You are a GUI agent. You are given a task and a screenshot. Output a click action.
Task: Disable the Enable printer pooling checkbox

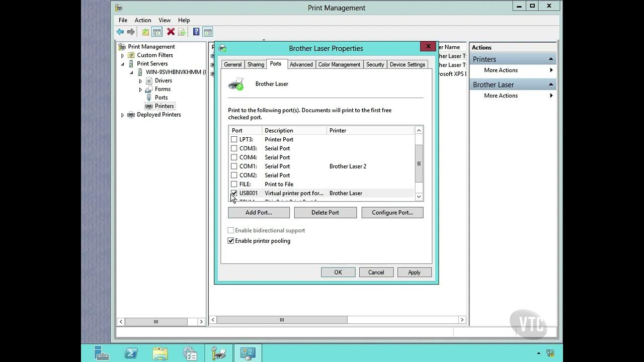231,241
